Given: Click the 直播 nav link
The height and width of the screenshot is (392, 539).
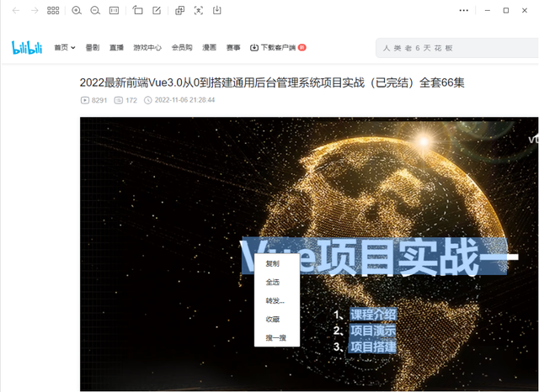Looking at the screenshot, I should pyautogui.click(x=116, y=48).
